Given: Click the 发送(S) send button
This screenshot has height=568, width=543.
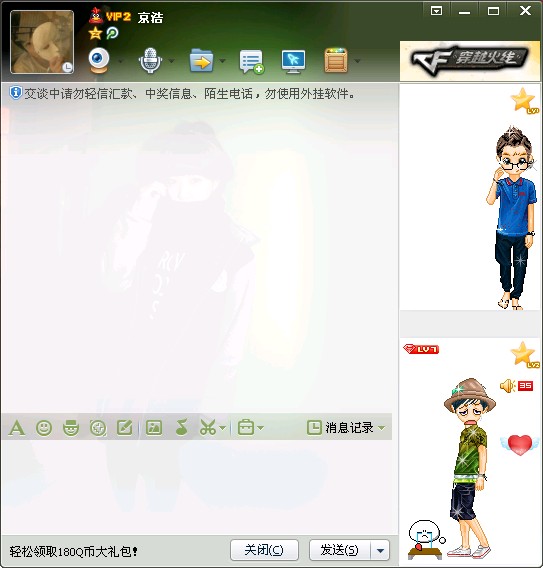Looking at the screenshot, I should pos(340,550).
